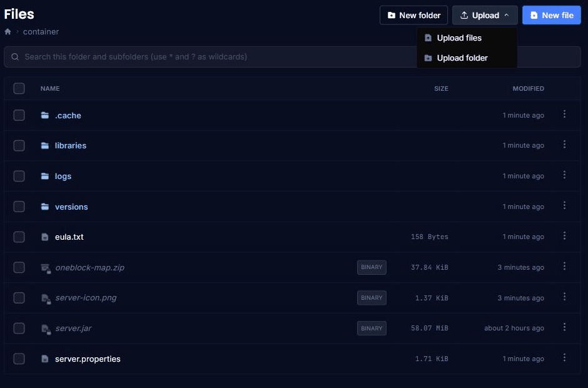Screen dimensions: 588x388
Task: Sort by the MODIFIED column header
Action: point(528,89)
